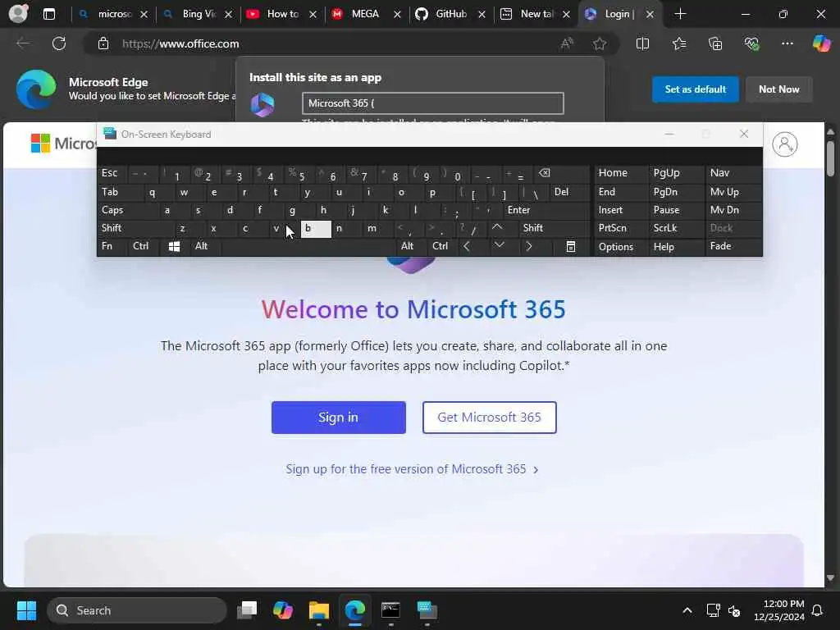Screen dimensions: 840x630
Task: Click Microsoft account sign-in avatar icon
Action: click(785, 144)
